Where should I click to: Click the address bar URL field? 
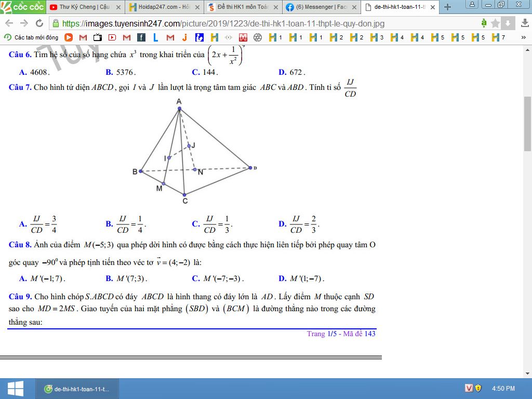(x=264, y=23)
